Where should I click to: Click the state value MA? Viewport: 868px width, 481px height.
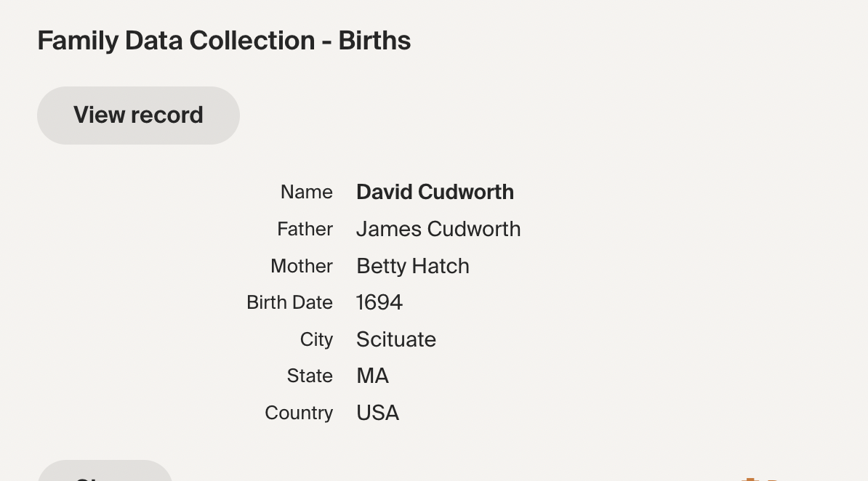click(x=372, y=376)
